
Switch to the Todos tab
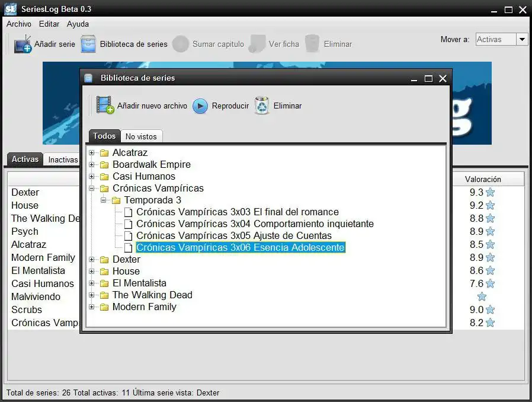point(104,136)
